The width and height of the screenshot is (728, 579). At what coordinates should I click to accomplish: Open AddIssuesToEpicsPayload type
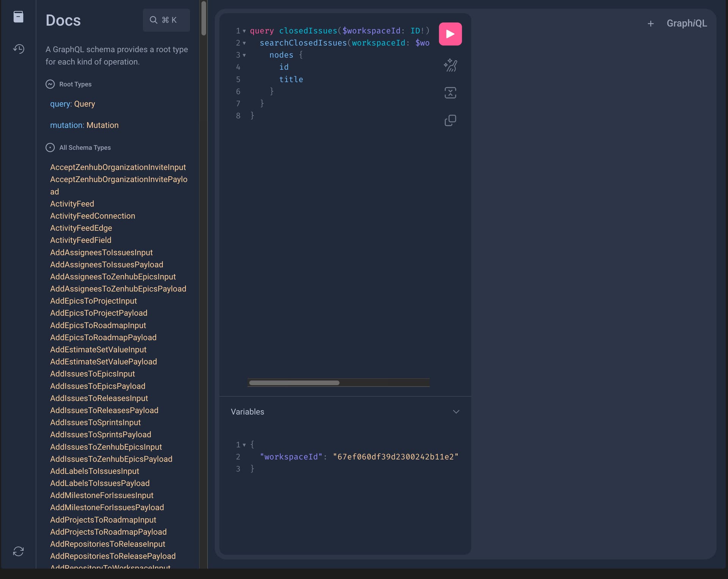98,386
